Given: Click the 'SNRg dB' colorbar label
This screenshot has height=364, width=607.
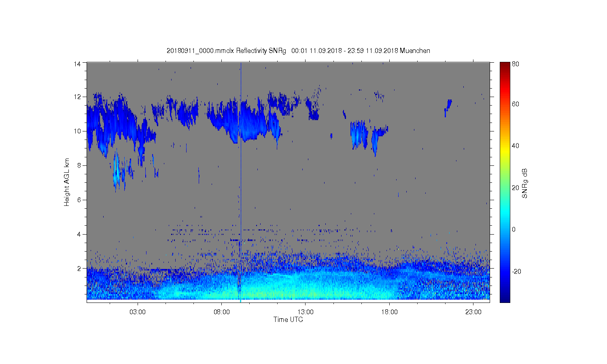Looking at the screenshot, I should [525, 183].
